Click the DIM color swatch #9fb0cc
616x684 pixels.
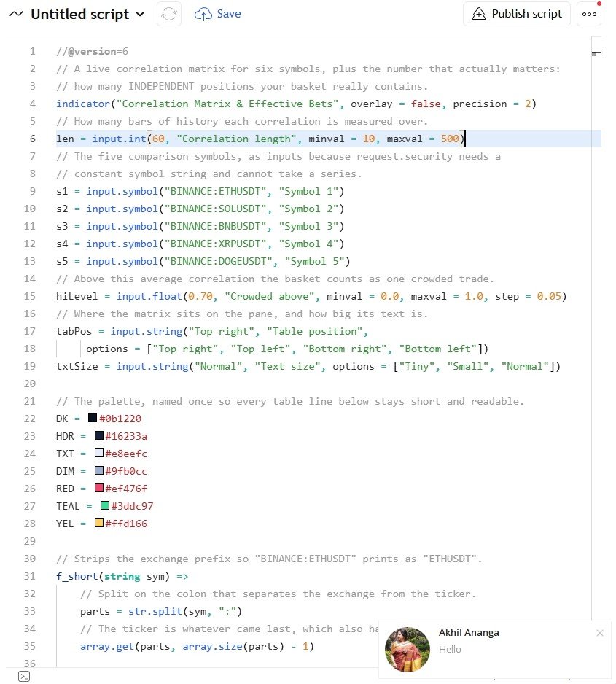coord(99,470)
